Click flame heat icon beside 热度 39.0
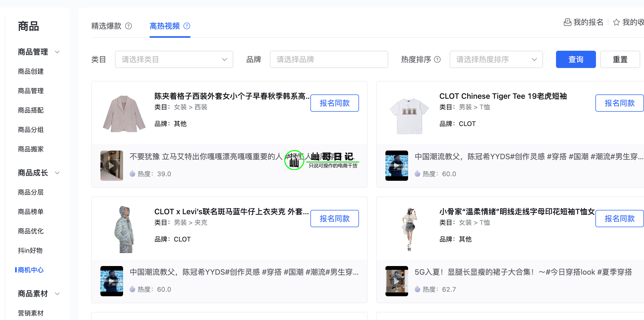The image size is (644, 320). point(132,173)
